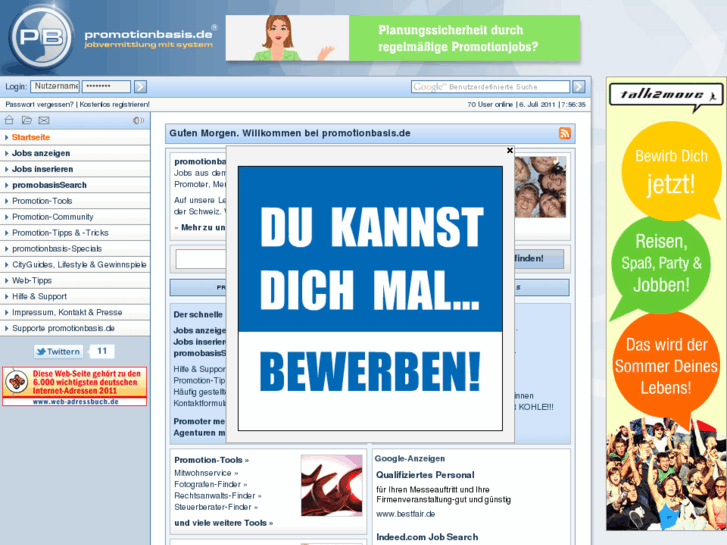Open the home icon in the sidebar toolbar
727x545 pixels.
point(9,121)
